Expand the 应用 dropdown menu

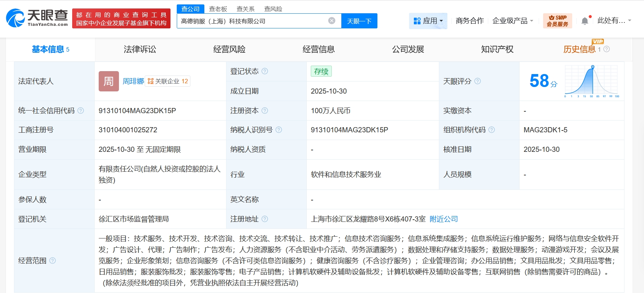(428, 21)
